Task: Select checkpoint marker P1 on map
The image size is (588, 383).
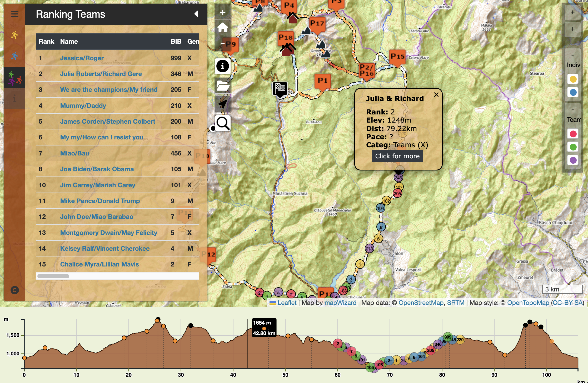Action: click(x=322, y=82)
